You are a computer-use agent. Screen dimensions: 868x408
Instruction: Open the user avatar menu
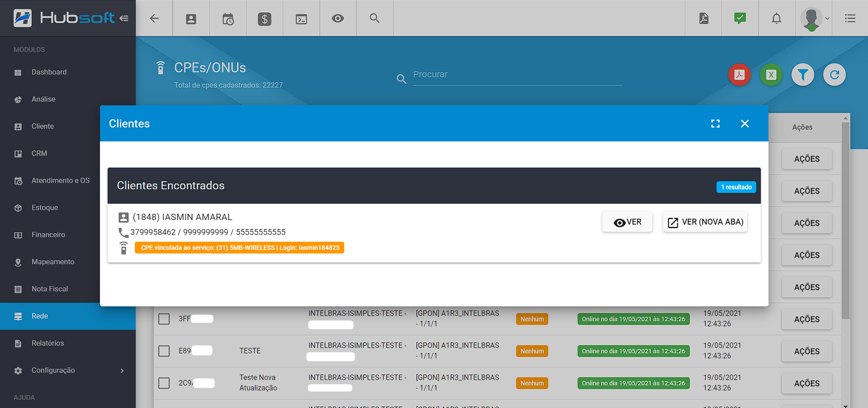click(x=814, y=19)
